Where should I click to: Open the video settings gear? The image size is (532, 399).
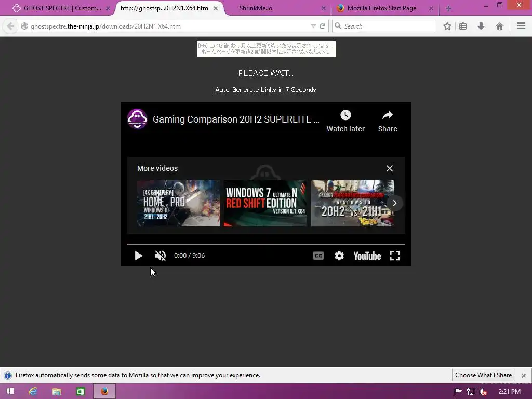pos(339,256)
